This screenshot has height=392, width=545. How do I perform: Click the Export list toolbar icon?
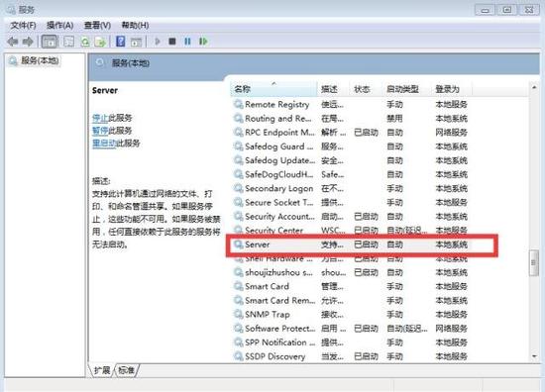pyautogui.click(x=100, y=42)
